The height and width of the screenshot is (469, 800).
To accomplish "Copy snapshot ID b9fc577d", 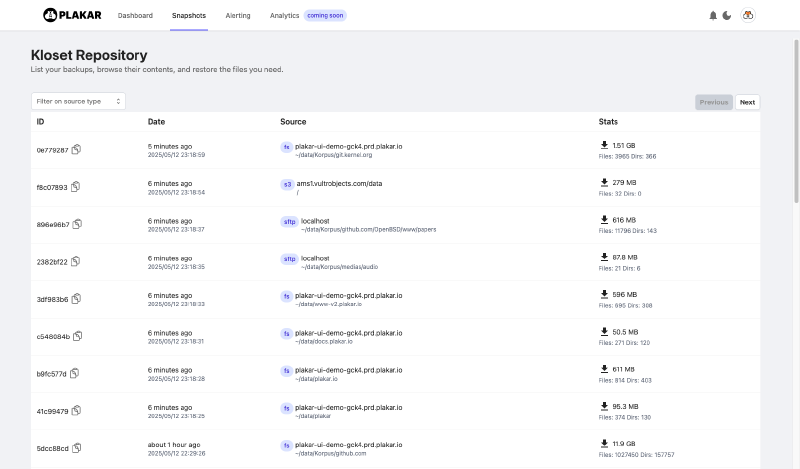I will [74, 373].
